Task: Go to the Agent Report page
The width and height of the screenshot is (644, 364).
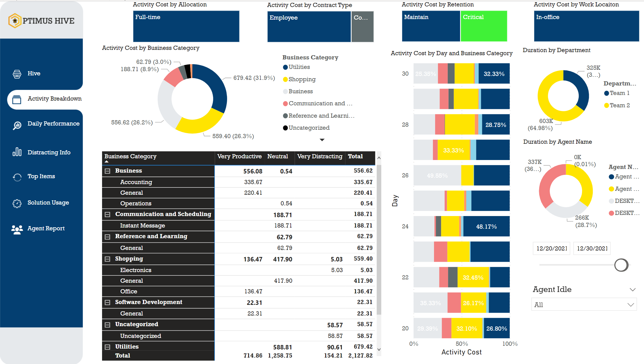Action: click(46, 228)
